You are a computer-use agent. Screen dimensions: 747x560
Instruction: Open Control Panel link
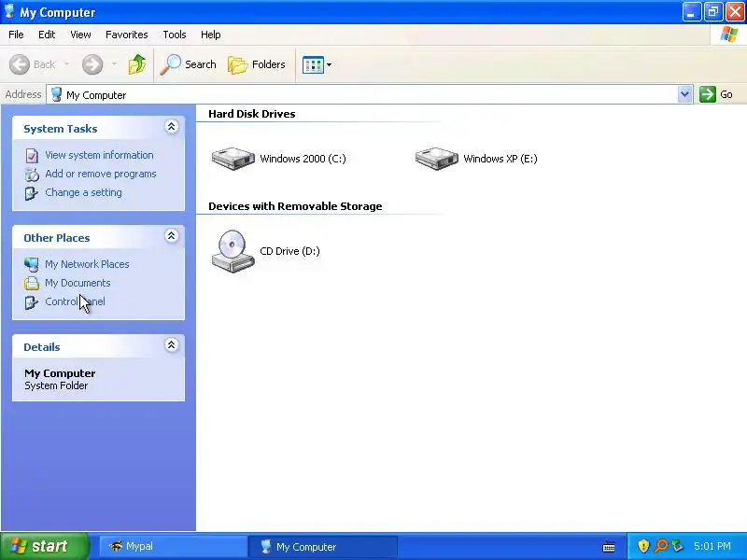(x=75, y=301)
